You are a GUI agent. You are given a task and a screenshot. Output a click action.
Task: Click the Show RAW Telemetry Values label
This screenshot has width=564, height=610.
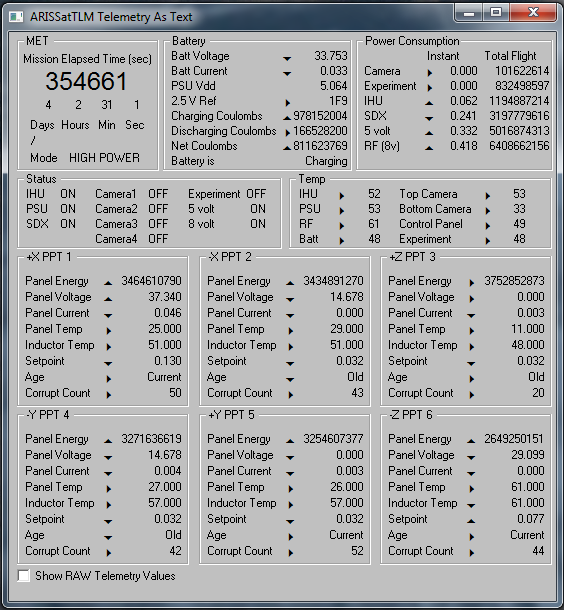coord(105,576)
